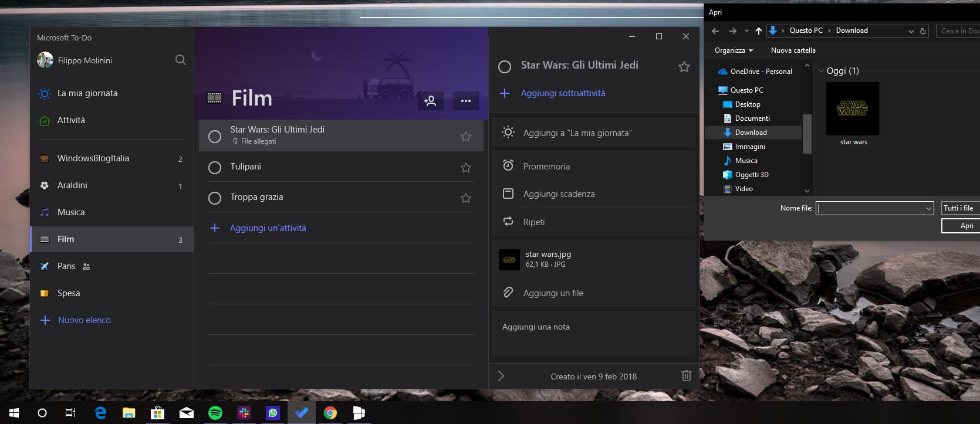Open Task View on taskbar
980x424 pixels.
pos(70,413)
